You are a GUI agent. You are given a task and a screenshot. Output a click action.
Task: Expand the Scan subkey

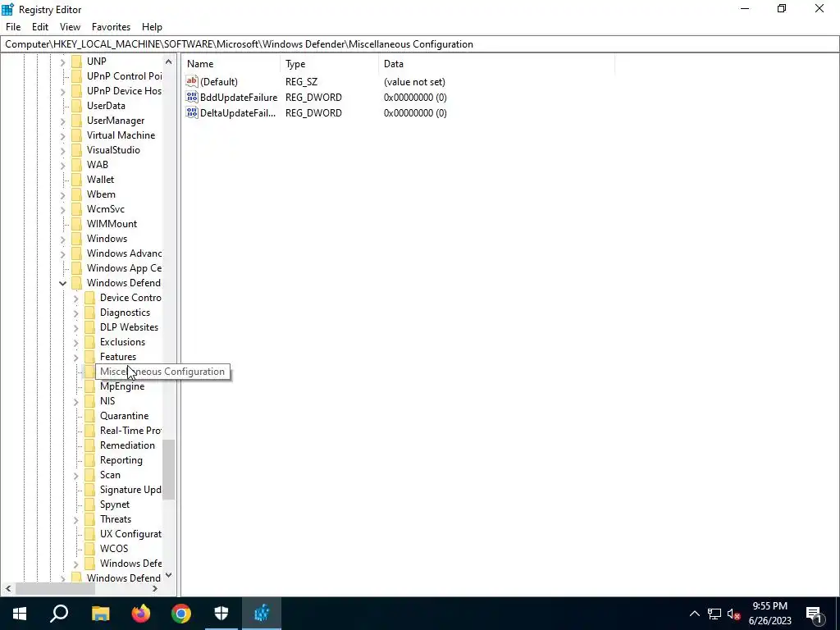[75, 475]
